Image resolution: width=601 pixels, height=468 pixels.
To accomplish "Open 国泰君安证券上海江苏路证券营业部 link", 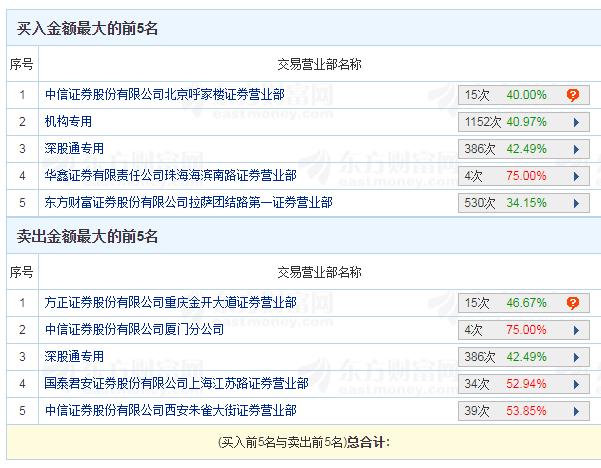I will [x=176, y=383].
